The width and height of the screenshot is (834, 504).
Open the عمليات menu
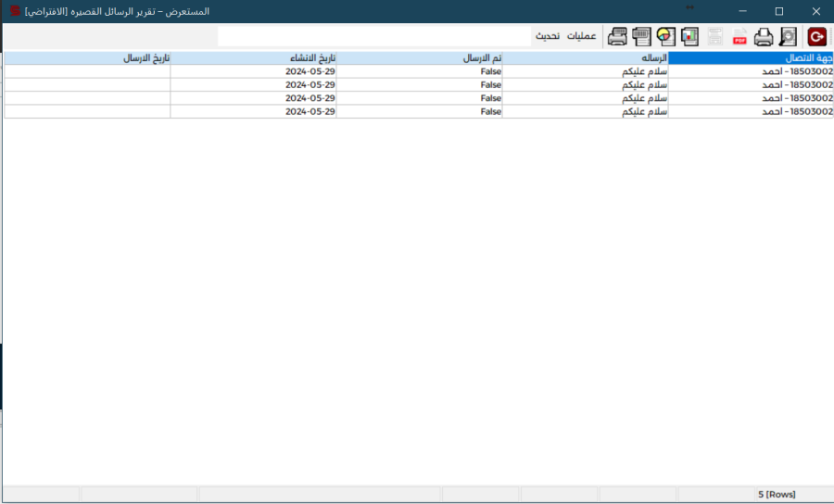coord(581,36)
